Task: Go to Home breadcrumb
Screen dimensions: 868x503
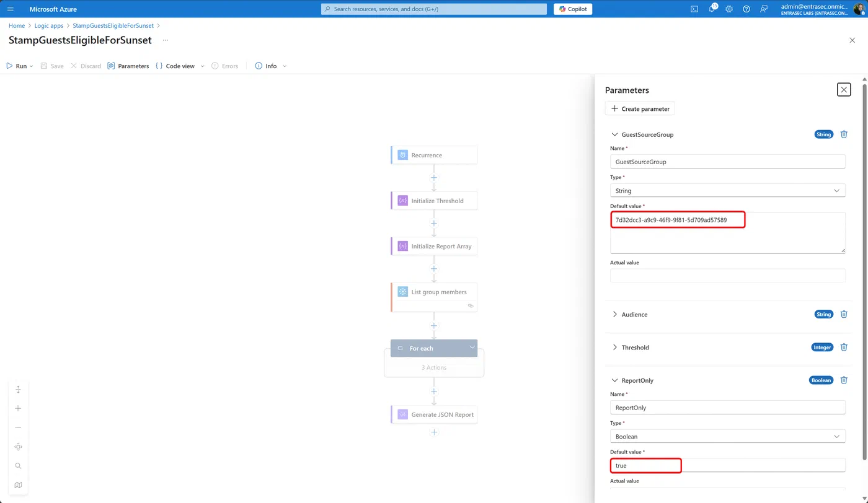Action: 17,26
